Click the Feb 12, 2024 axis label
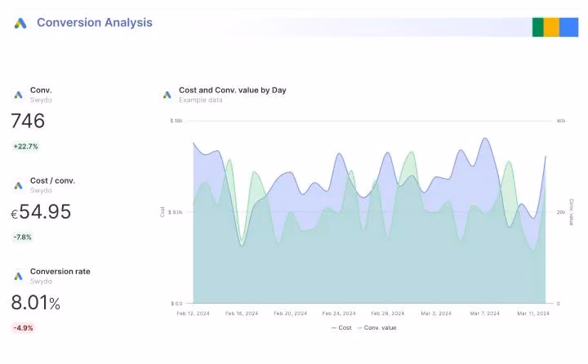 [194, 313]
